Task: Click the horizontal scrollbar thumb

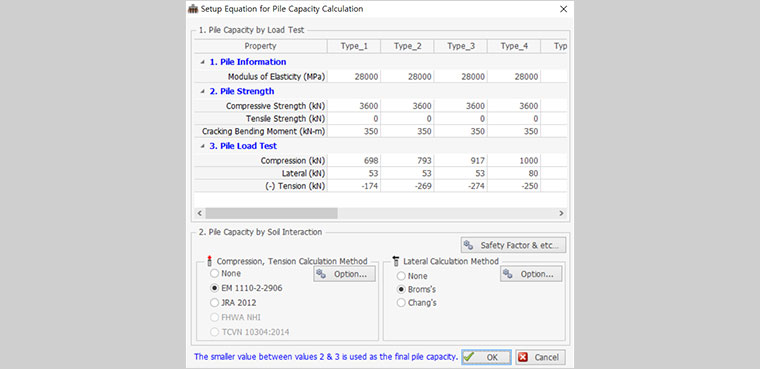Action: (271, 213)
